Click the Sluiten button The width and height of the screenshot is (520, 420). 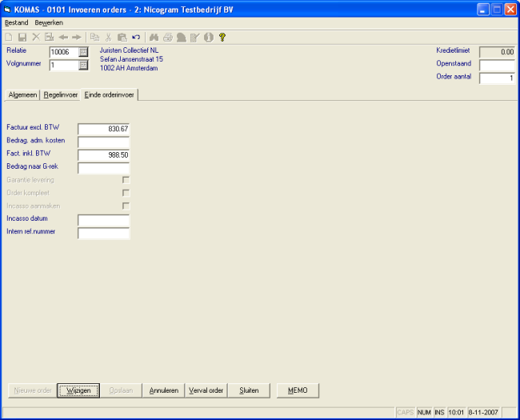pos(249,390)
